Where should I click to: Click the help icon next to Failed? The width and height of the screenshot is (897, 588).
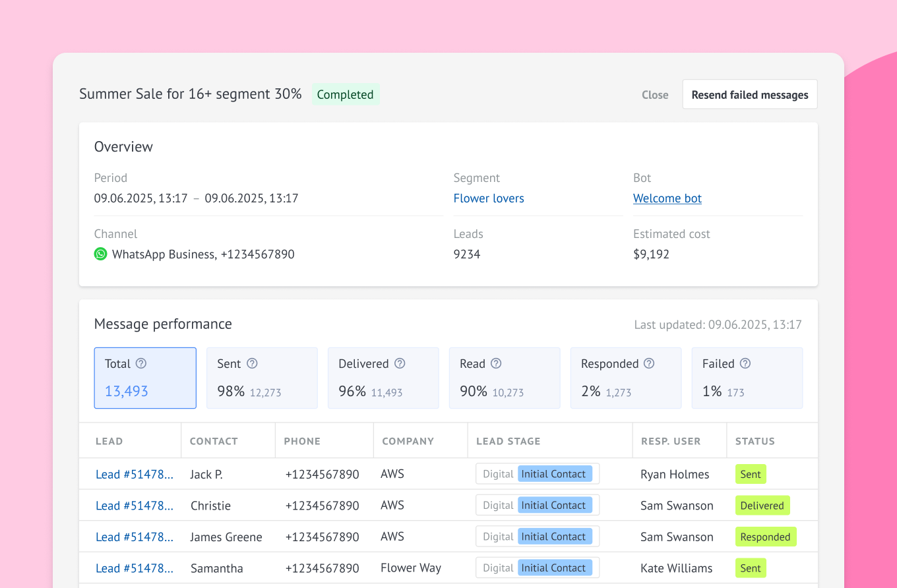(745, 363)
